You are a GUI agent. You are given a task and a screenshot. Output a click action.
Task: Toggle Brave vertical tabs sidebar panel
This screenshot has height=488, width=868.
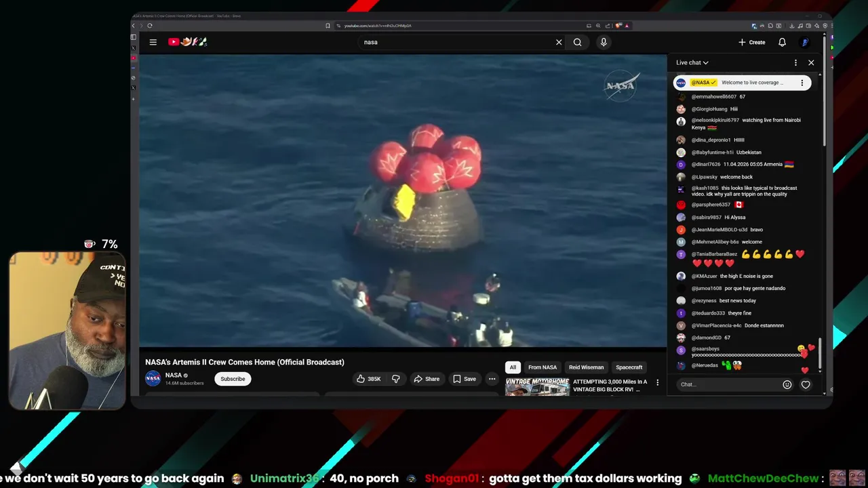134,37
